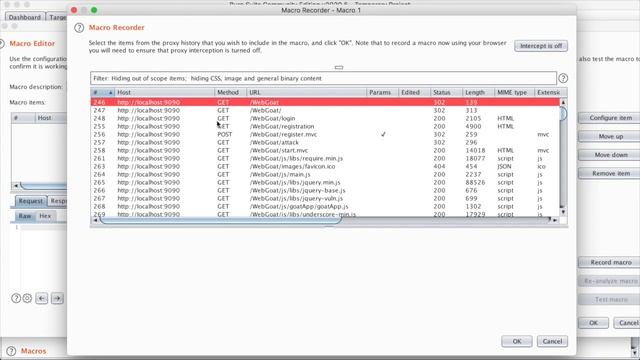Click OK in Macro Editor window
Viewport: 640px width, 360px height.
(x=593, y=323)
